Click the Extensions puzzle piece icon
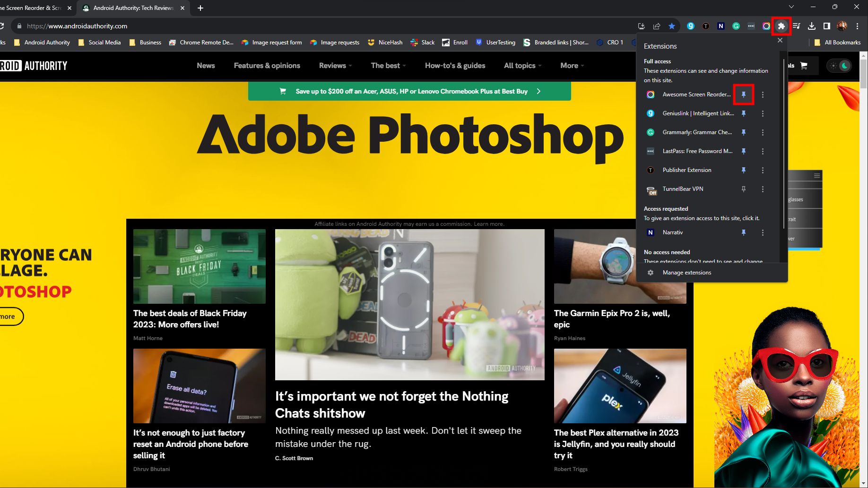 pyautogui.click(x=781, y=26)
